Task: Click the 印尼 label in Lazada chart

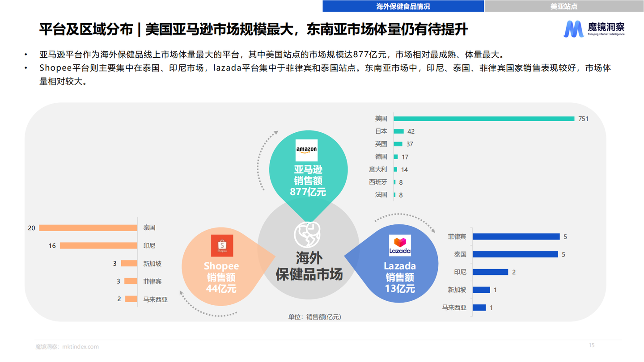Action: [x=460, y=272]
